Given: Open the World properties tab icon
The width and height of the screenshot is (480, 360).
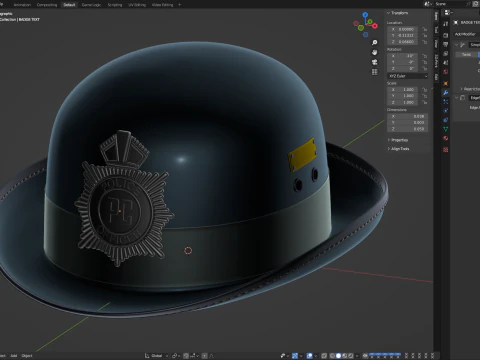Looking at the screenshot, I should (446, 71).
